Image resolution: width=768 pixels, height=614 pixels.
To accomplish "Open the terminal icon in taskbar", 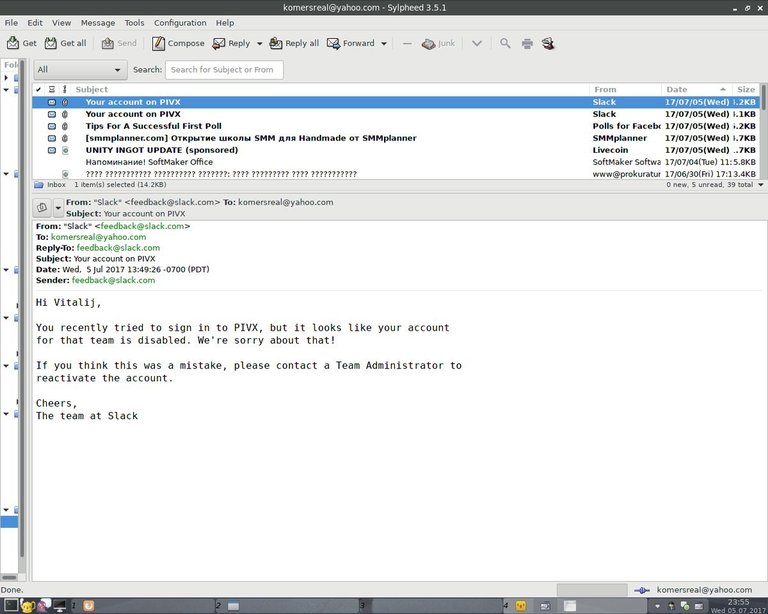I will click(11, 605).
